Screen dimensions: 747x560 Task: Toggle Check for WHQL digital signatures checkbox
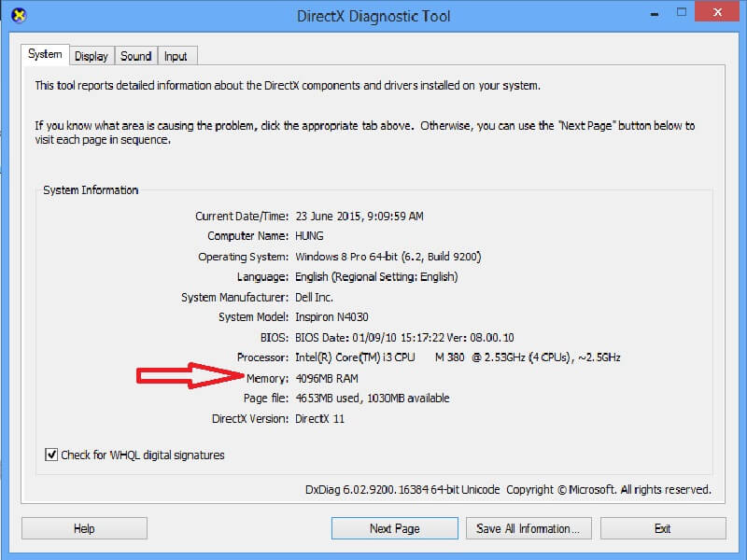click(x=51, y=455)
